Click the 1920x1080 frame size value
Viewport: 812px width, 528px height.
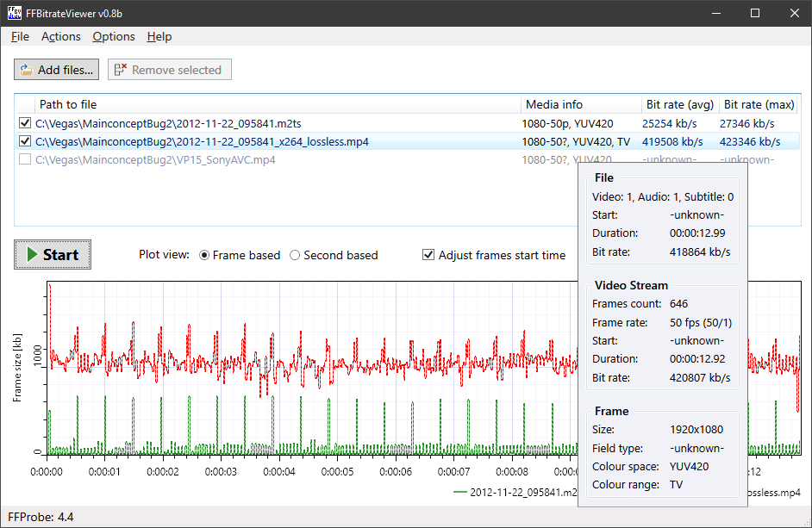696,430
